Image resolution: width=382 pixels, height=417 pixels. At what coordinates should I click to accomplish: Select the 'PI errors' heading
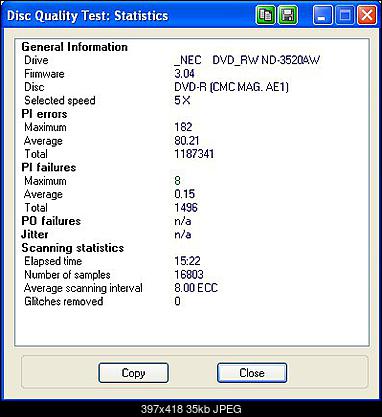coord(44,114)
